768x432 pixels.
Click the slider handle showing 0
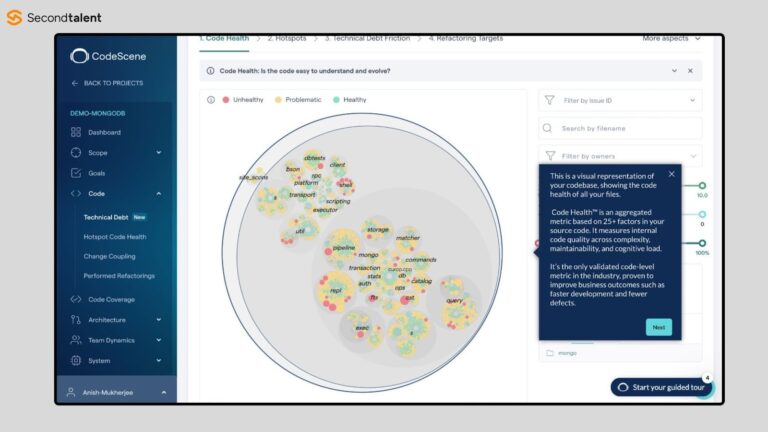coord(702,215)
